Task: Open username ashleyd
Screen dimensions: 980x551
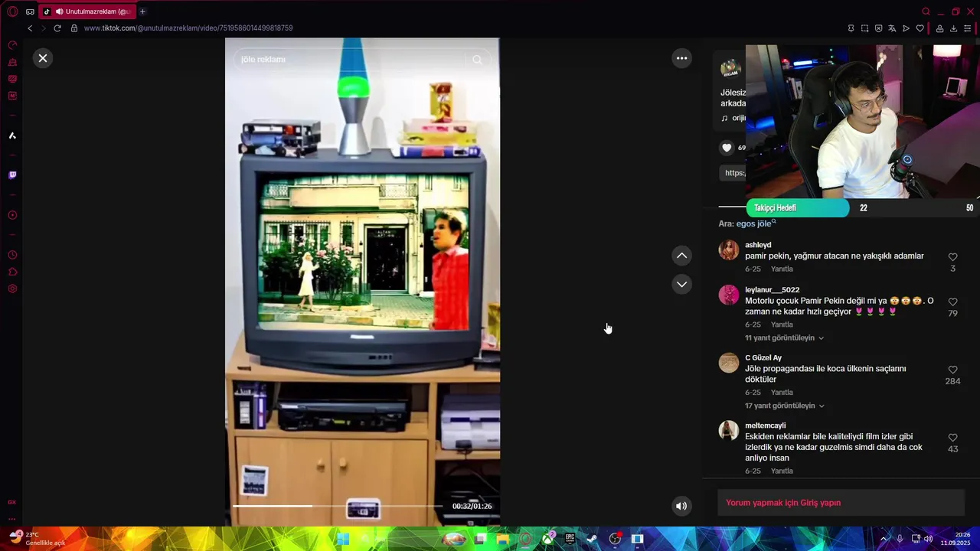Action: (x=758, y=245)
